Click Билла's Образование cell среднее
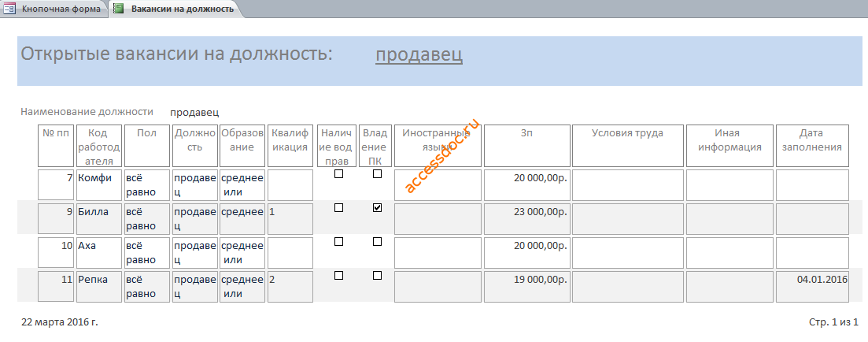Image resolution: width=868 pixels, height=342 pixels. tap(242, 218)
